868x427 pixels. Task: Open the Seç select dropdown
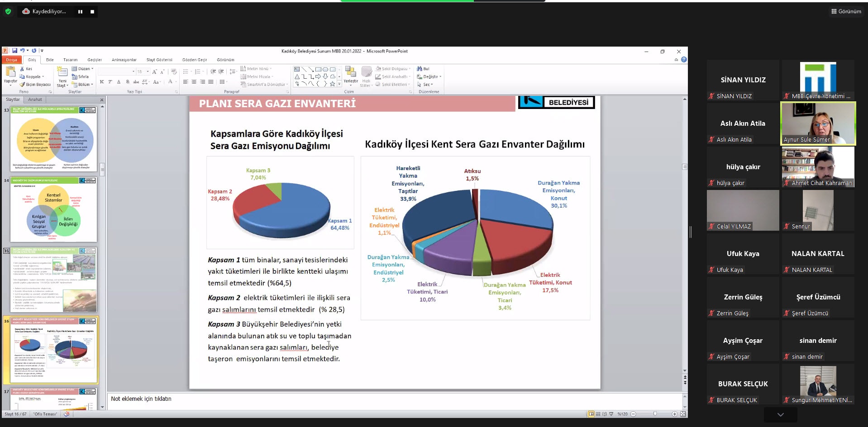pyautogui.click(x=425, y=84)
